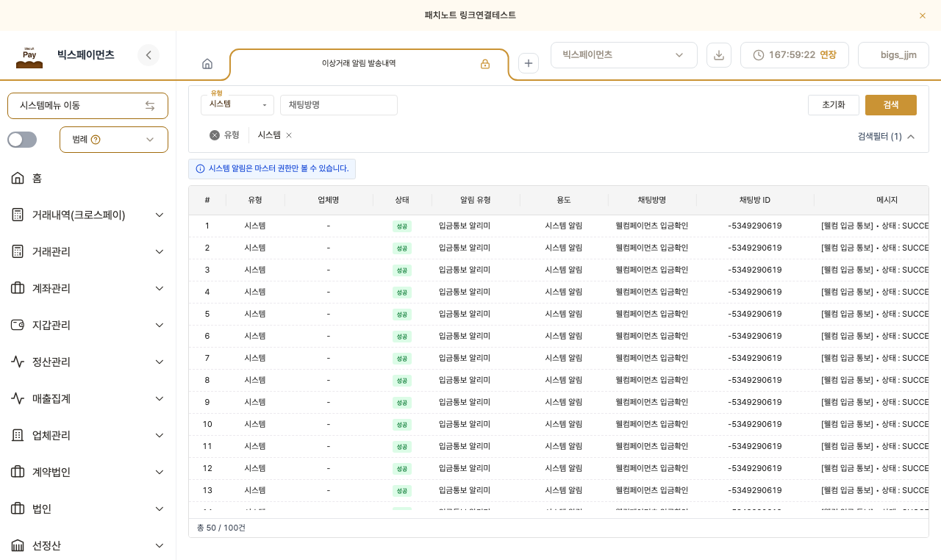Open the 빅스페이먼츠 company dropdown

(624, 55)
